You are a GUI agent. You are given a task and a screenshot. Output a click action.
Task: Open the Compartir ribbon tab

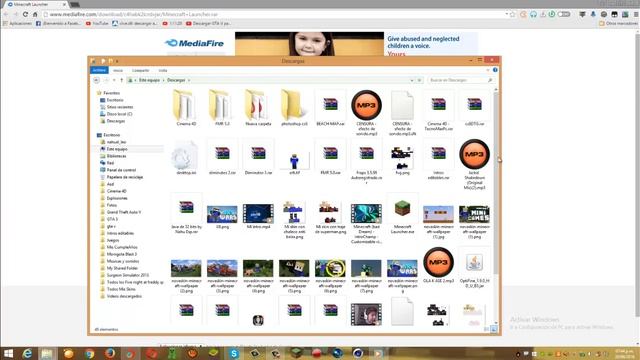coord(140,71)
